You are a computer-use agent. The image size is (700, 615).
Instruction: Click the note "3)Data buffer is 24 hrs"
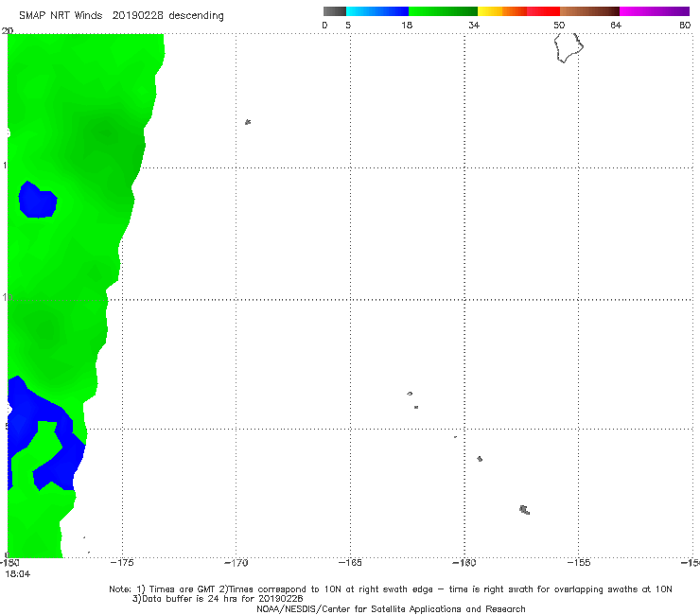pos(218,599)
